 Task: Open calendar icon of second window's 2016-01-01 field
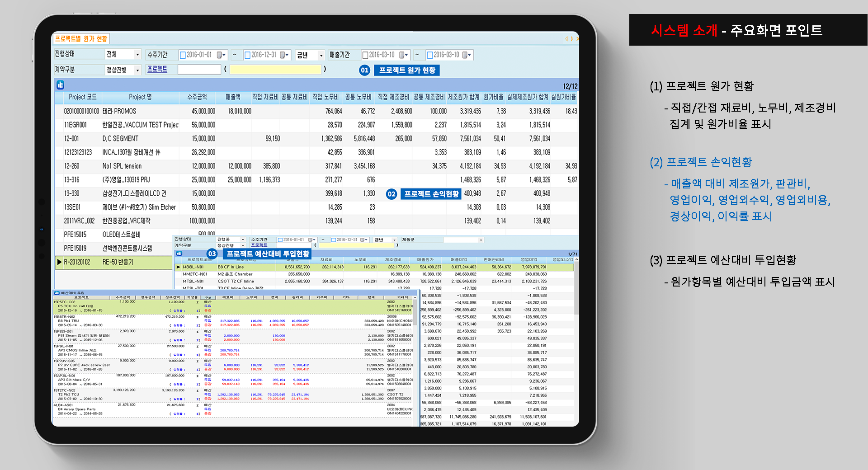coord(312,240)
